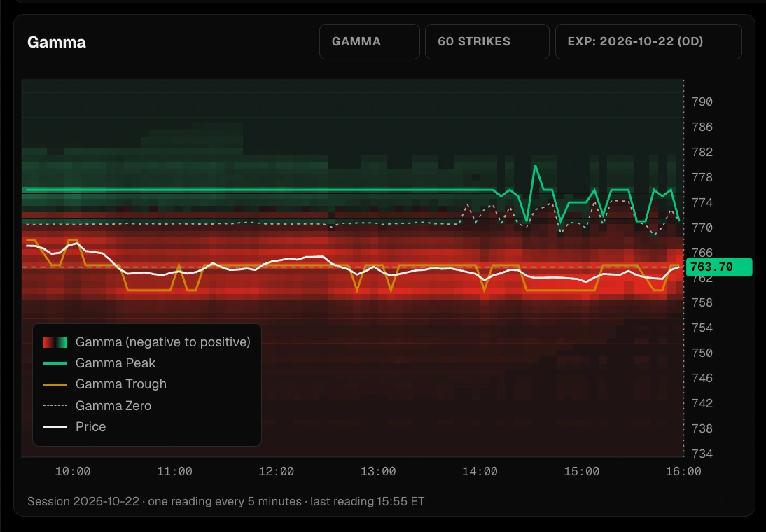Click the 758 strike axis label

point(702,303)
